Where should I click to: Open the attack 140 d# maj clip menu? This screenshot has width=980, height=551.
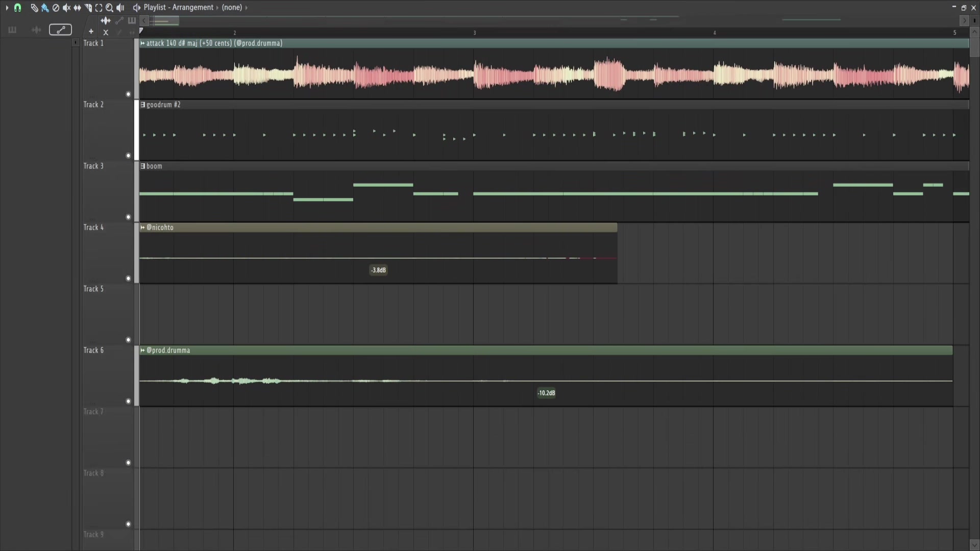pyautogui.click(x=143, y=43)
